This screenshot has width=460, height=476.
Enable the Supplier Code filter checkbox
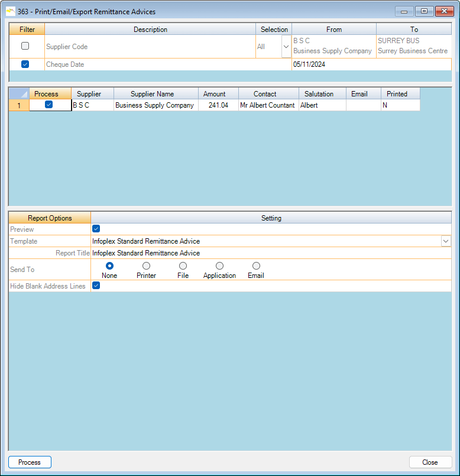click(x=25, y=46)
